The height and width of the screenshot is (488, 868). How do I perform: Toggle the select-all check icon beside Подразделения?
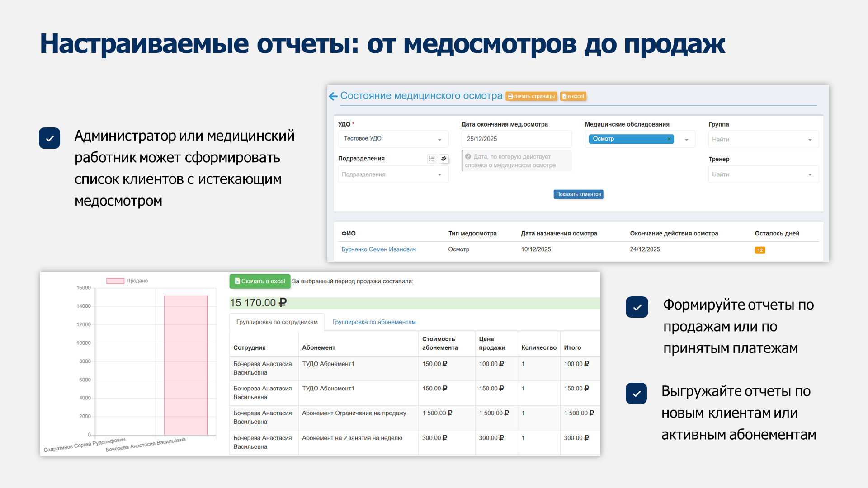(x=444, y=159)
